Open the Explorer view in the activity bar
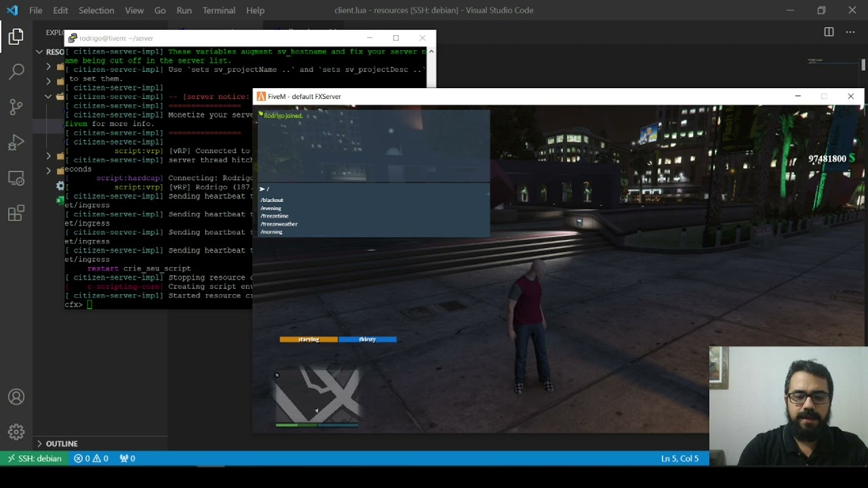 tap(16, 37)
